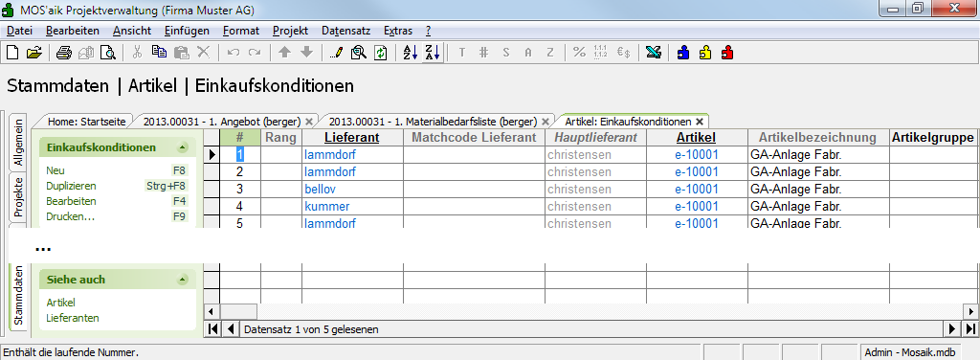Click the pencil edit record icon

point(336,53)
